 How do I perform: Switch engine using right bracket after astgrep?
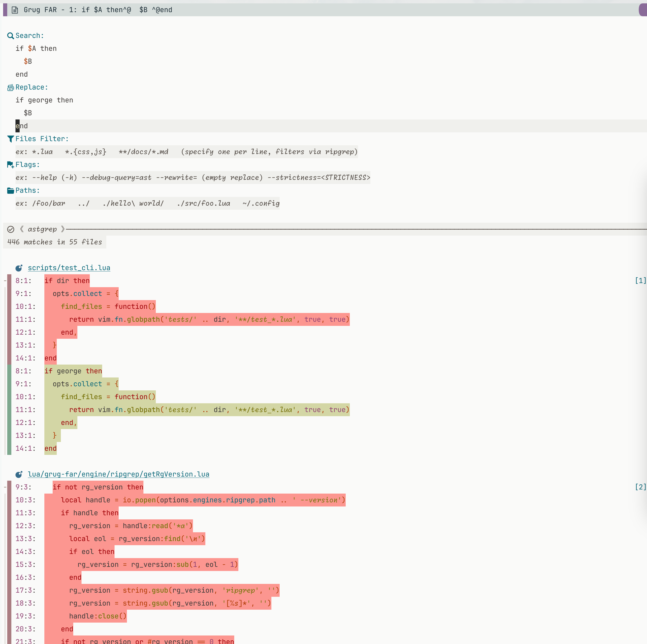[63, 229]
